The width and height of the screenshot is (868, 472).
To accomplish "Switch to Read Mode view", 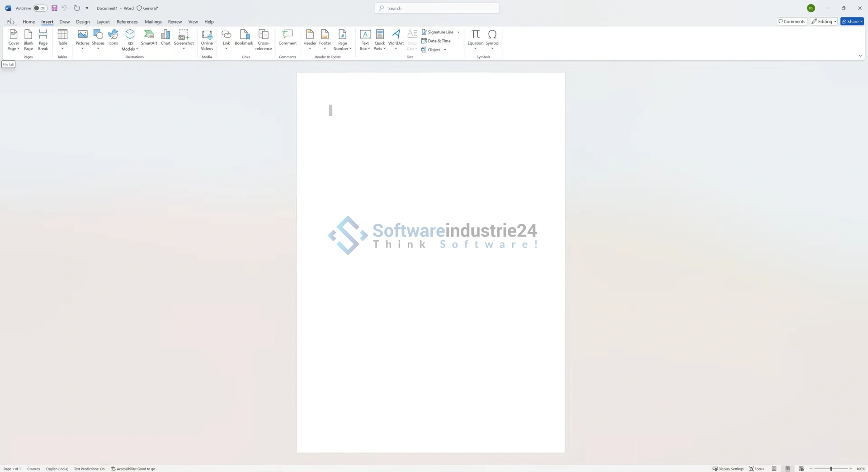I will click(774, 469).
